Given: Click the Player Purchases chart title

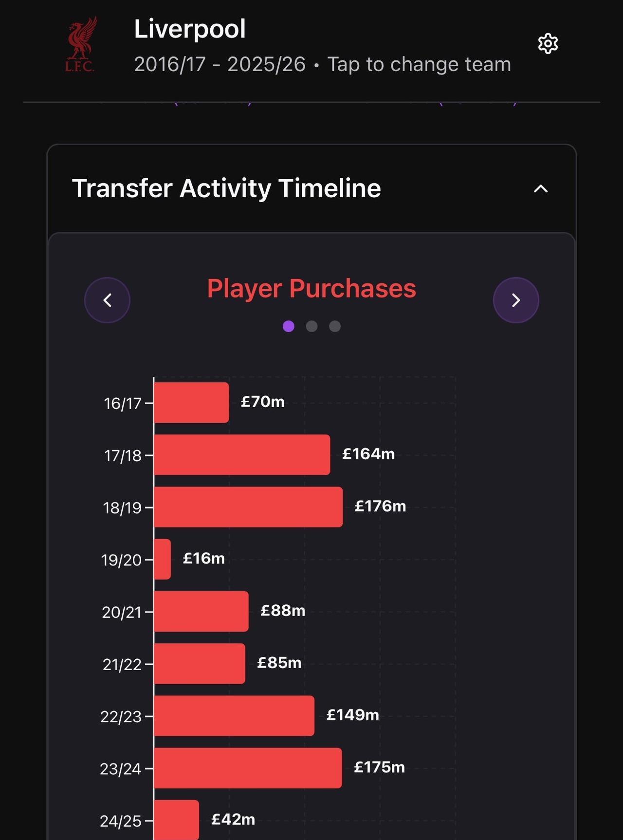Looking at the screenshot, I should (x=311, y=288).
